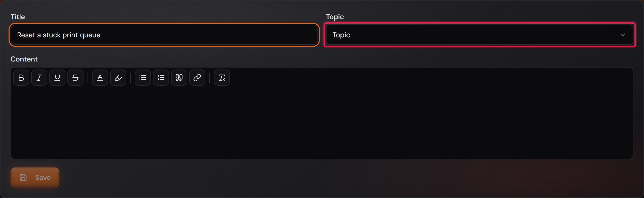The height and width of the screenshot is (198, 644).
Task: Click inside the Content editor area
Action: [322, 123]
